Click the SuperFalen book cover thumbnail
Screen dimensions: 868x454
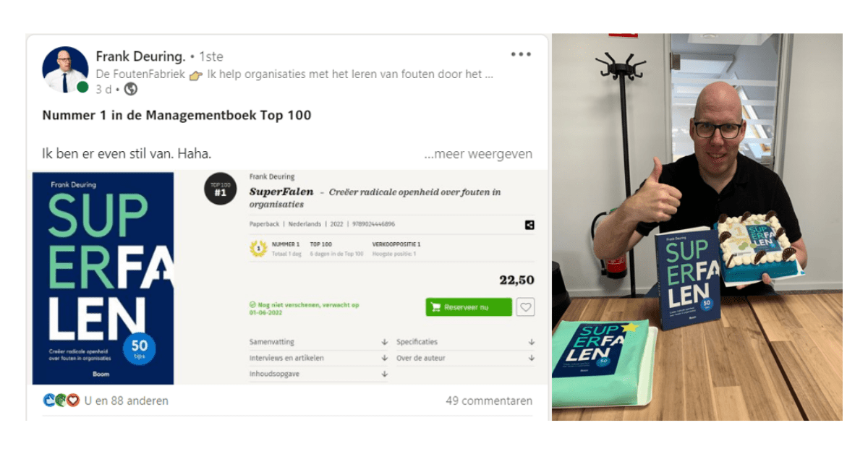103,278
